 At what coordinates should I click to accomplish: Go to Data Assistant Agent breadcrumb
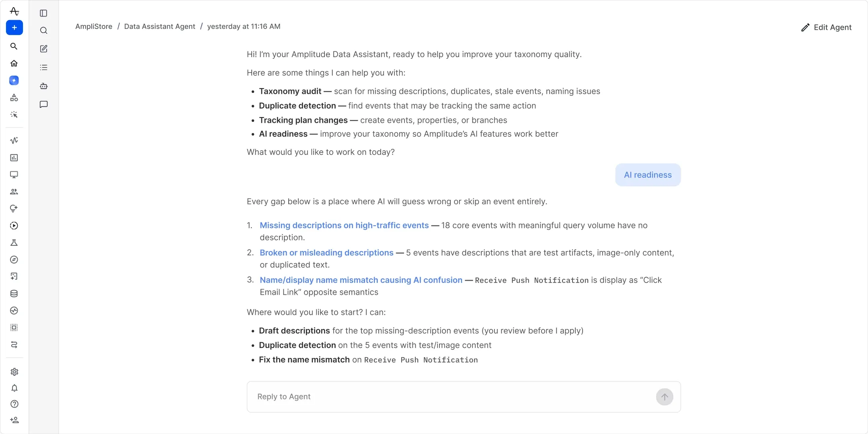pos(160,27)
